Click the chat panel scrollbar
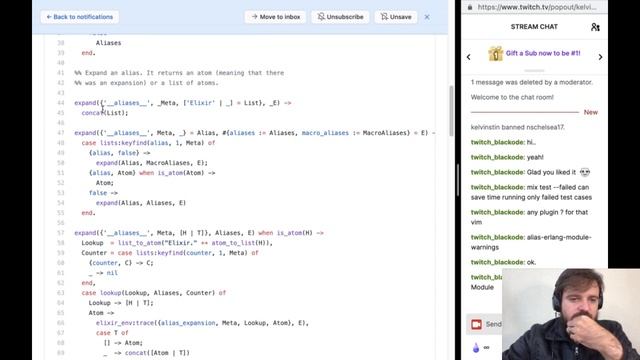Viewport: 640px width, 360px height. [458, 180]
